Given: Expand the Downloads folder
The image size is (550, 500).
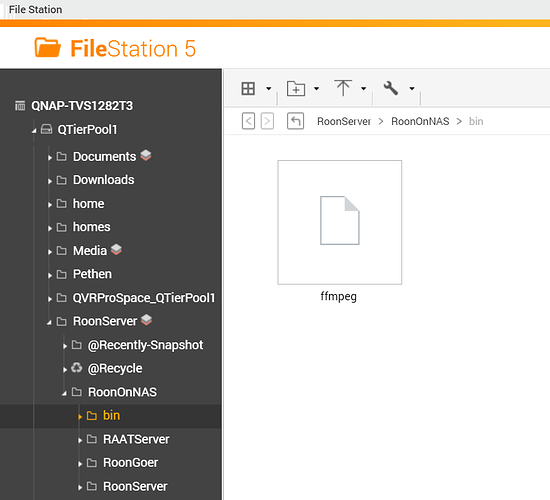Looking at the screenshot, I should tap(50, 181).
